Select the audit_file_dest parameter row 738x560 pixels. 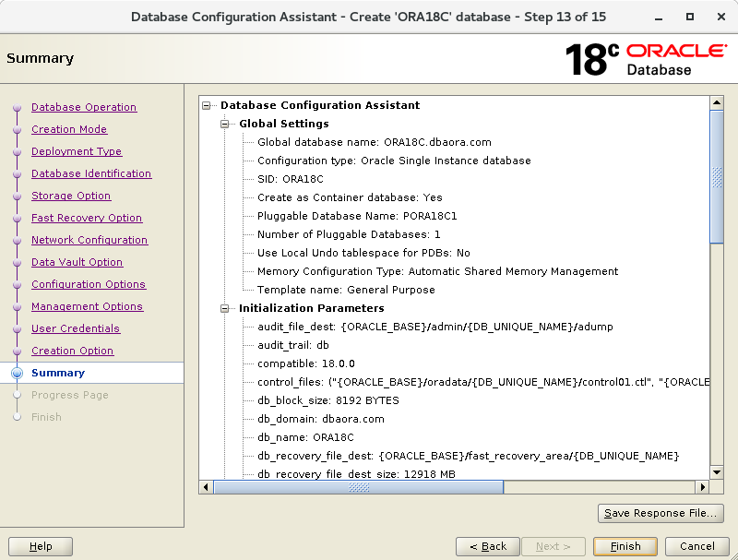[434, 327]
